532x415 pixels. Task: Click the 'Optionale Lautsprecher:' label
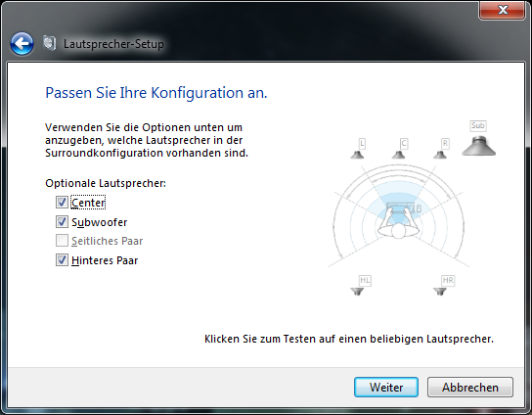[106, 183]
